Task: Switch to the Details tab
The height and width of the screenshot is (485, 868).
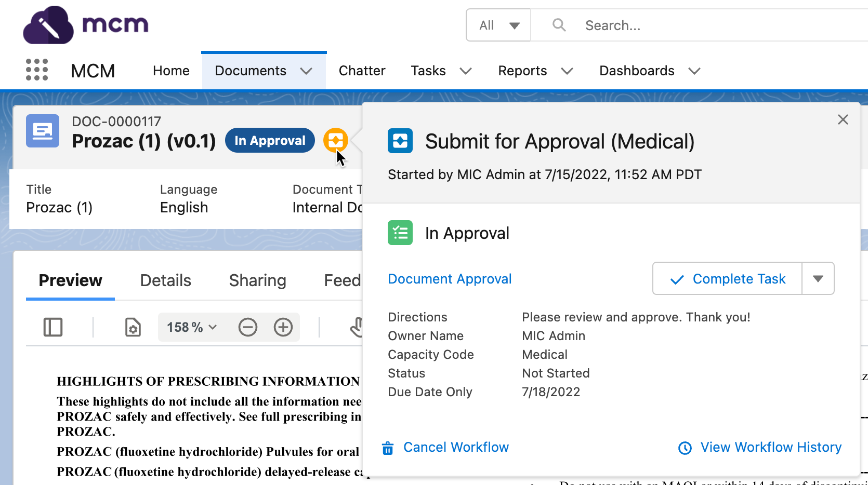Action: [x=165, y=280]
